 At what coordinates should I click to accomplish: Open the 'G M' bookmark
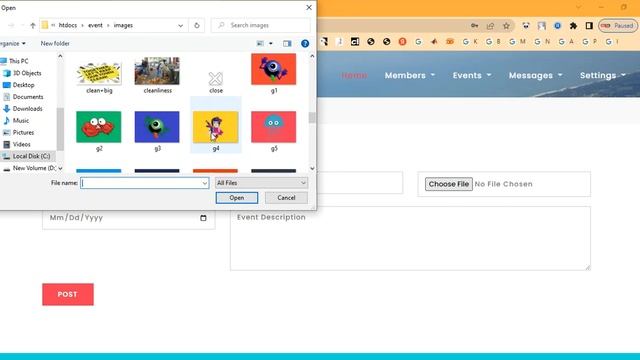tap(517, 42)
